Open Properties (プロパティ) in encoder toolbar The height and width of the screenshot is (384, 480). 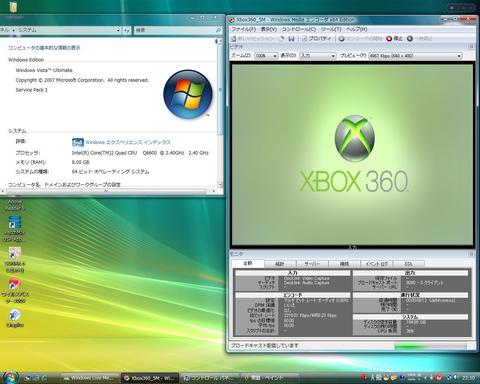tap(317, 39)
